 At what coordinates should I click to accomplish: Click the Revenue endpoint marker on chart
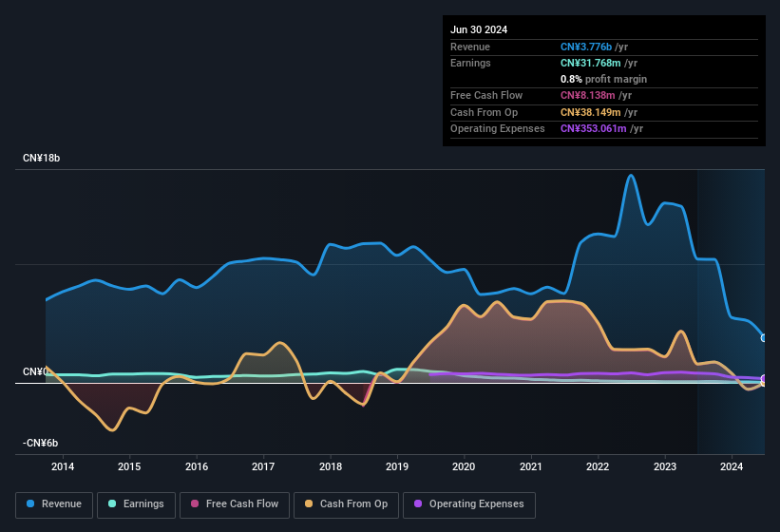pyautogui.click(x=764, y=337)
